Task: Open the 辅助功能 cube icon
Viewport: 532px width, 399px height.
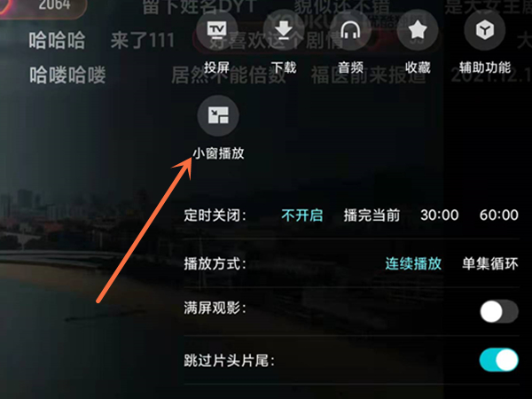Action: [x=485, y=30]
